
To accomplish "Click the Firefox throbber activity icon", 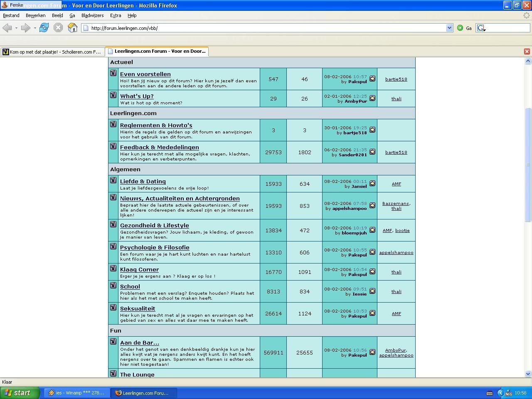I will point(527,15).
